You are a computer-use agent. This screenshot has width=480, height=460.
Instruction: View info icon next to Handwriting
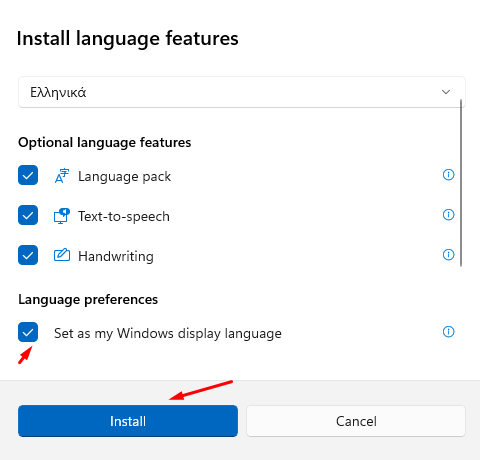tap(448, 254)
